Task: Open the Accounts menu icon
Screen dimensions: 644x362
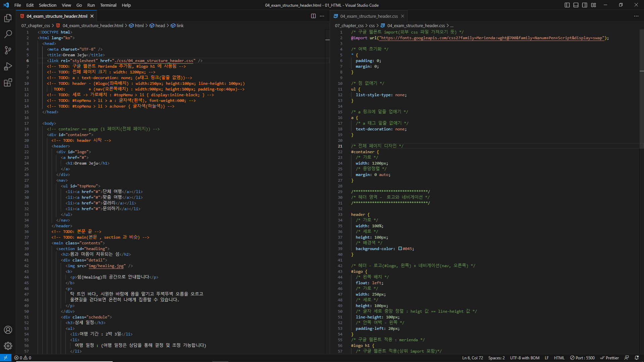Action: (x=8, y=330)
